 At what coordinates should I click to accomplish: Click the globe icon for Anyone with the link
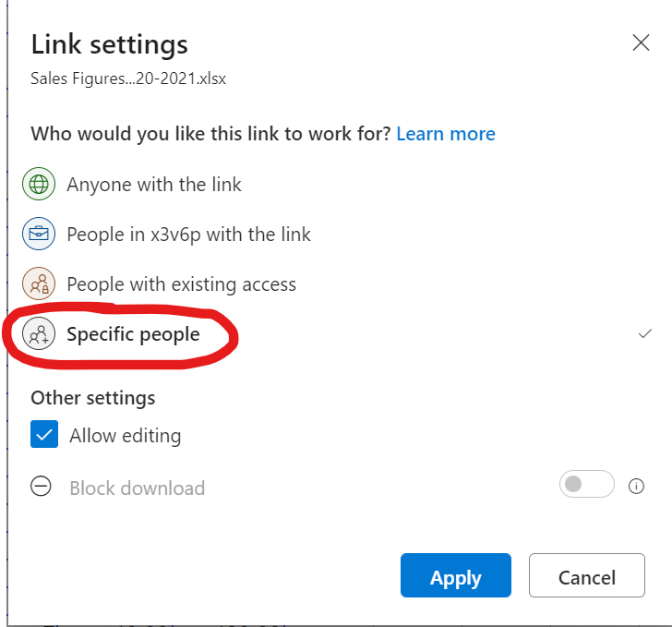[x=39, y=185]
